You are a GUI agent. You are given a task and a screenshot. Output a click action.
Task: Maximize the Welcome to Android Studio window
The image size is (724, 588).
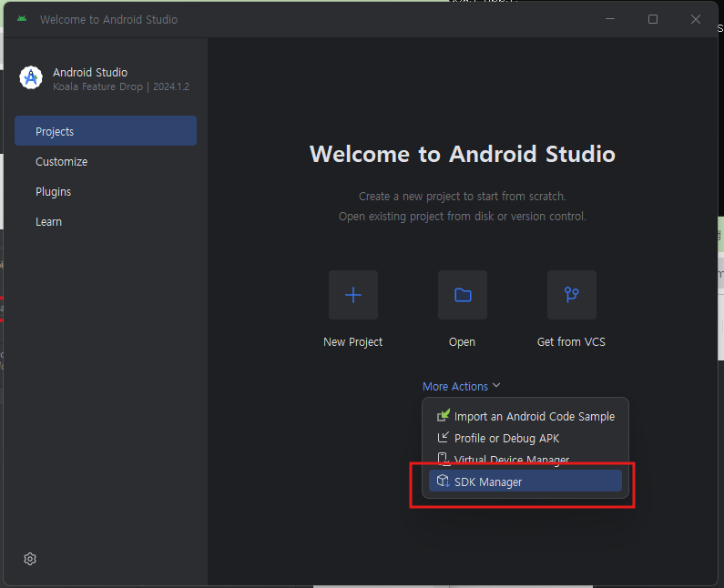[x=653, y=19]
